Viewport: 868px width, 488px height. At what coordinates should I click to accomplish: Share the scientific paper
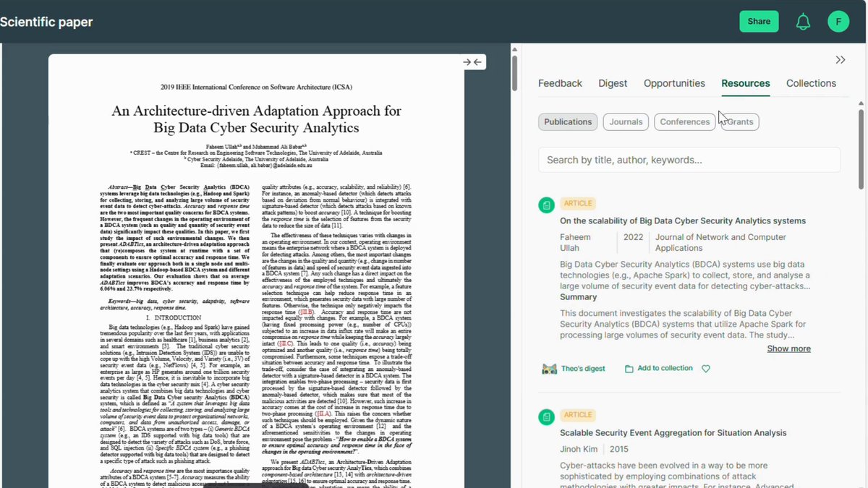point(759,22)
